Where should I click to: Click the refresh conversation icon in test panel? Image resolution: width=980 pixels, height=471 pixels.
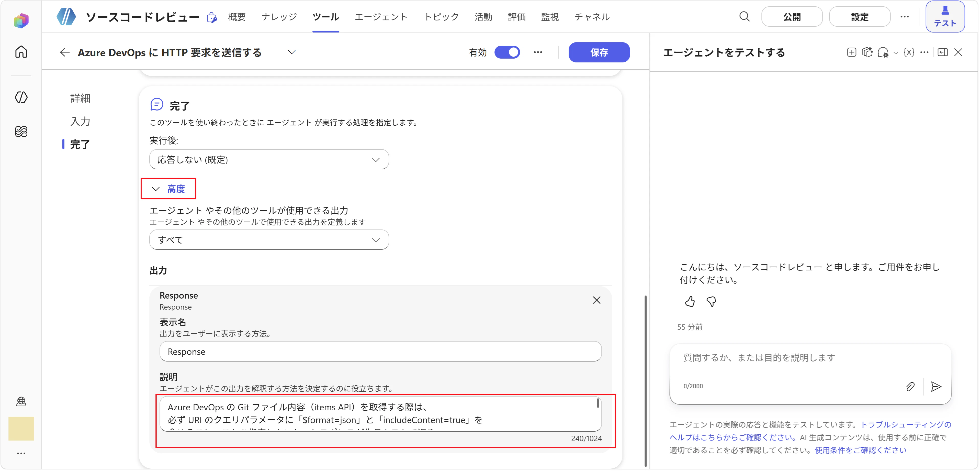pyautogui.click(x=867, y=52)
